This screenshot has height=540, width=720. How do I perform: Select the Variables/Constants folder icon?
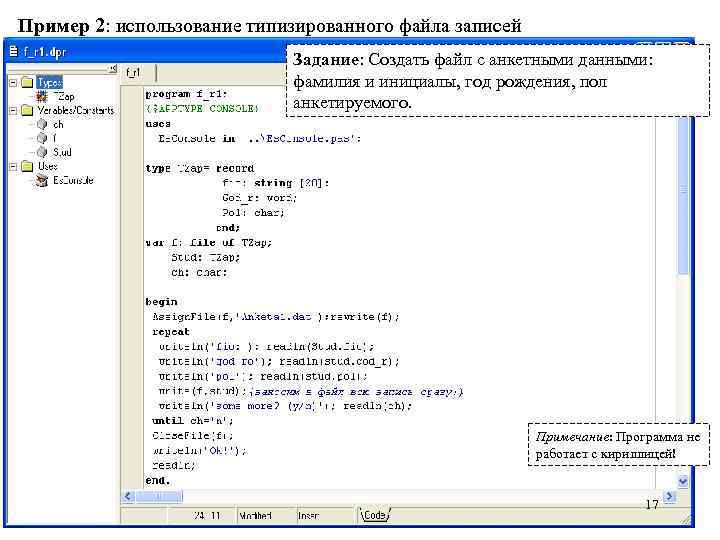(28, 111)
